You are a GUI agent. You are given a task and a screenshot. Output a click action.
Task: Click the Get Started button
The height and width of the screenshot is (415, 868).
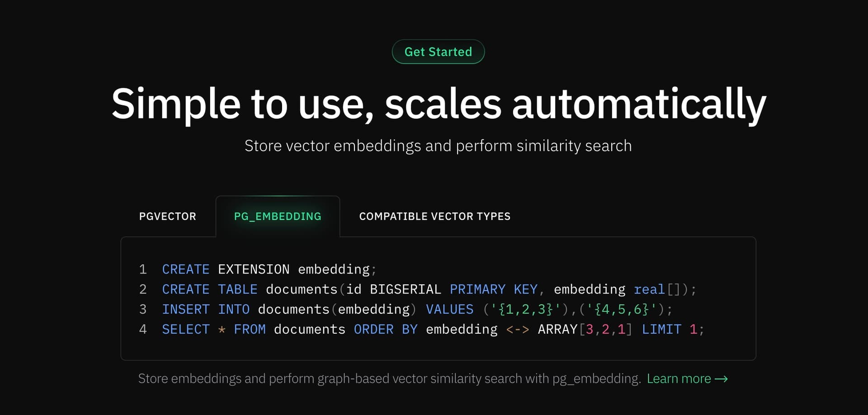click(x=438, y=52)
